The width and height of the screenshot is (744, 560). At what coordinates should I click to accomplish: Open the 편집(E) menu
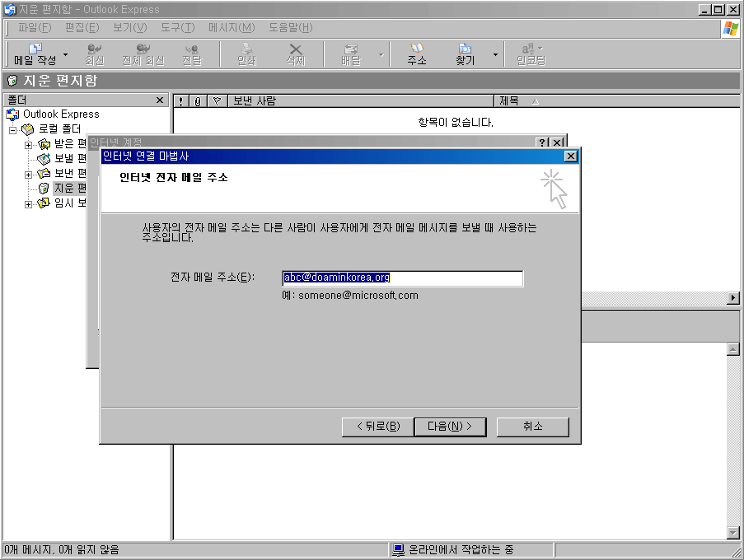tap(82, 28)
